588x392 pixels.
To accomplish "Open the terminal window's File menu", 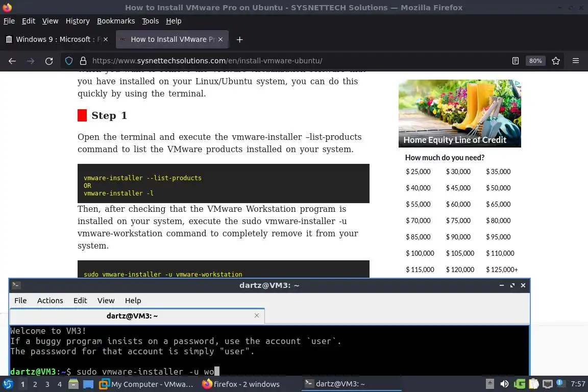I will pyautogui.click(x=20, y=301).
